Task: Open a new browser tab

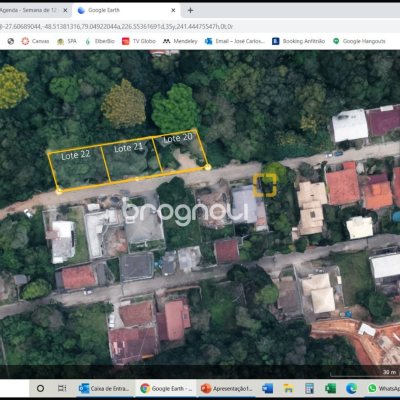Action: point(190,10)
